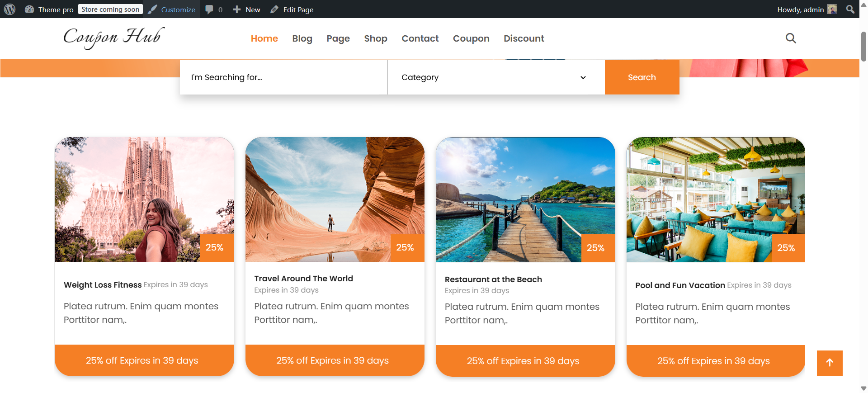Click the page vertical scrollbar thumb
868x393 pixels.
tap(863, 46)
